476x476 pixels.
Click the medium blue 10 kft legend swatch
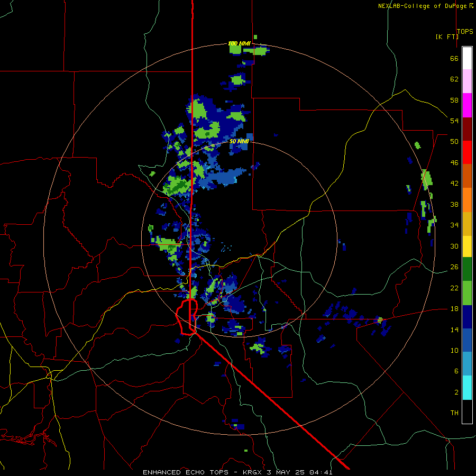tap(467, 340)
